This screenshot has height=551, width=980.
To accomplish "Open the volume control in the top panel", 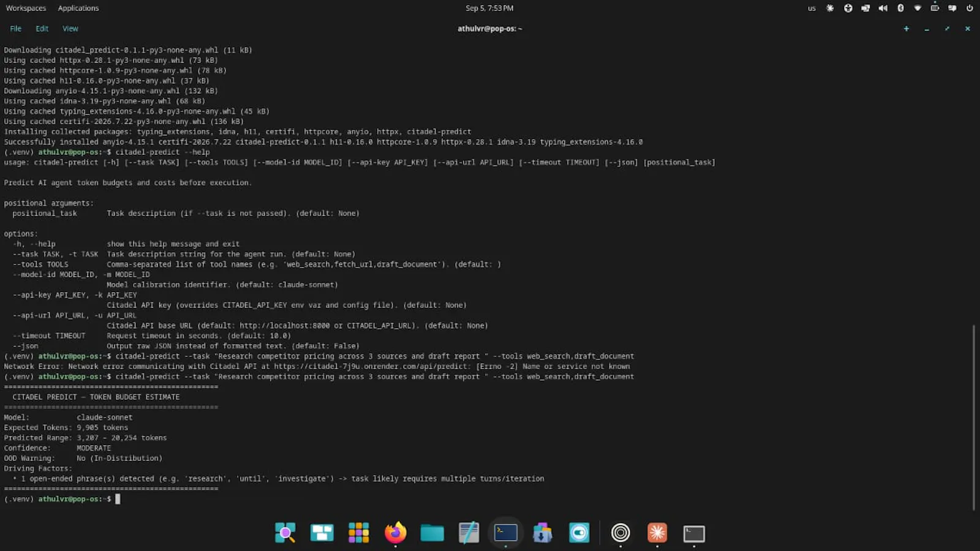I will click(x=883, y=8).
